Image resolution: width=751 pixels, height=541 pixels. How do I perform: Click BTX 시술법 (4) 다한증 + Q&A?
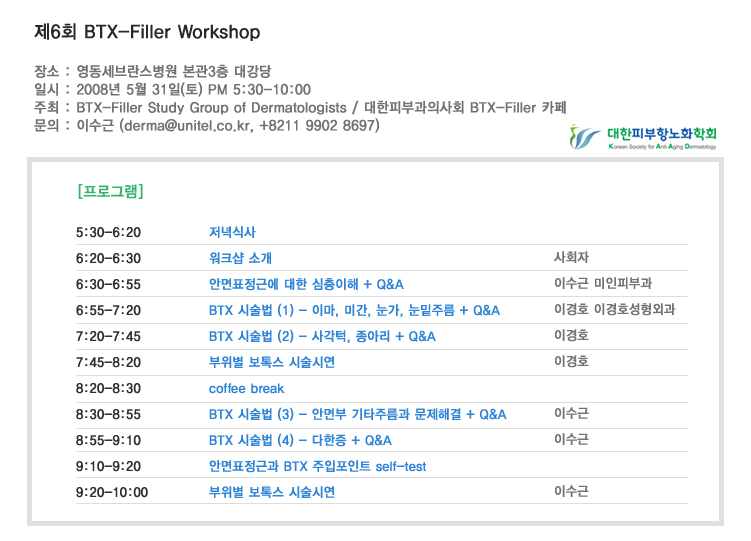(300, 440)
